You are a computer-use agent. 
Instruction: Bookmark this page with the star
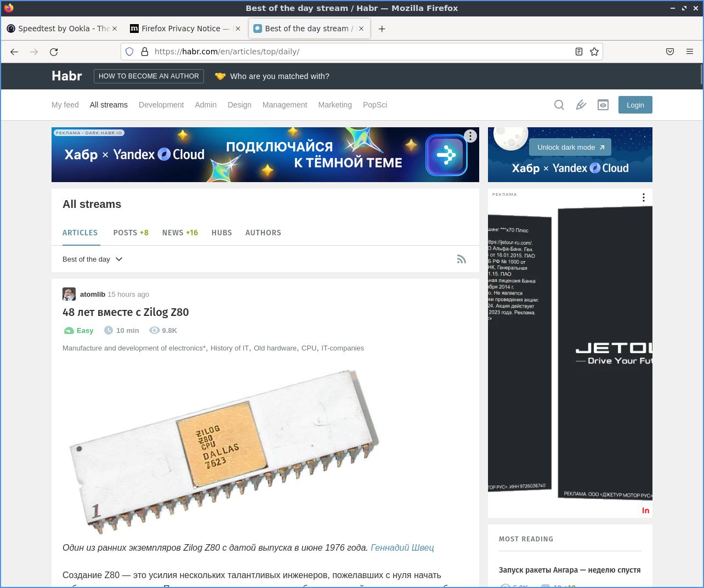pos(594,52)
